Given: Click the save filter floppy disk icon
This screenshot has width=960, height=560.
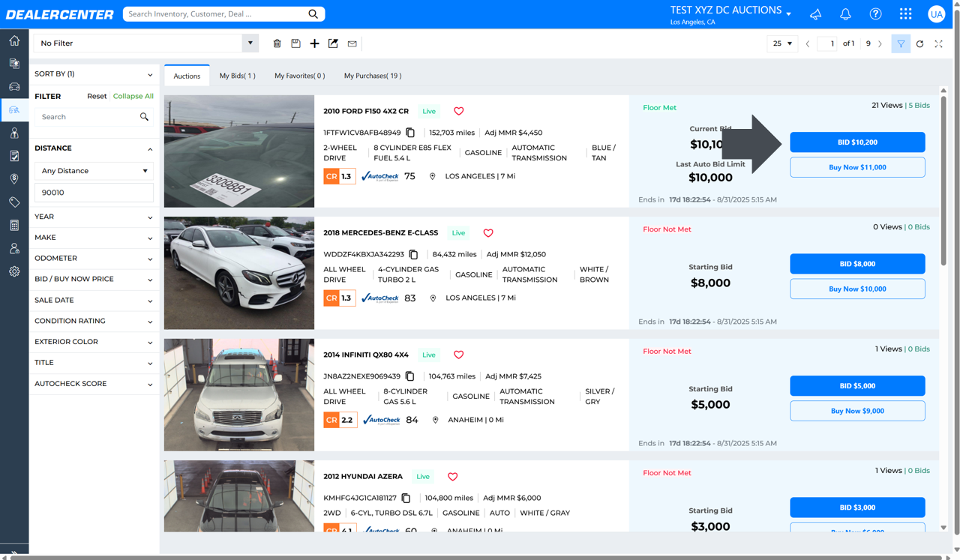Looking at the screenshot, I should click(295, 43).
